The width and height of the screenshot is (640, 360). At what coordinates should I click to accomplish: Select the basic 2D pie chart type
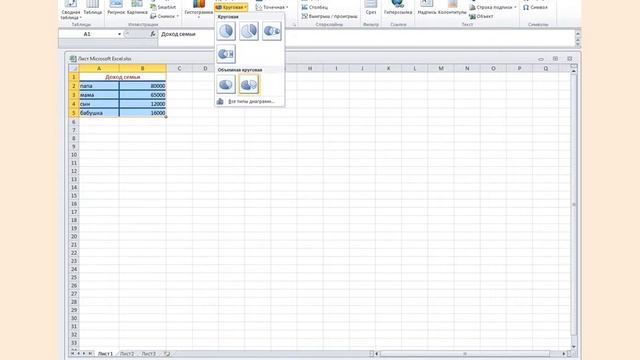(226, 31)
